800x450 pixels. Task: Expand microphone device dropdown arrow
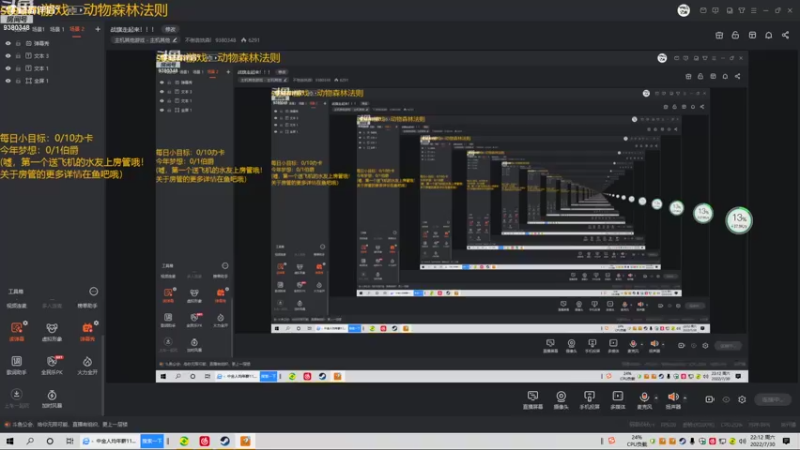656,397
